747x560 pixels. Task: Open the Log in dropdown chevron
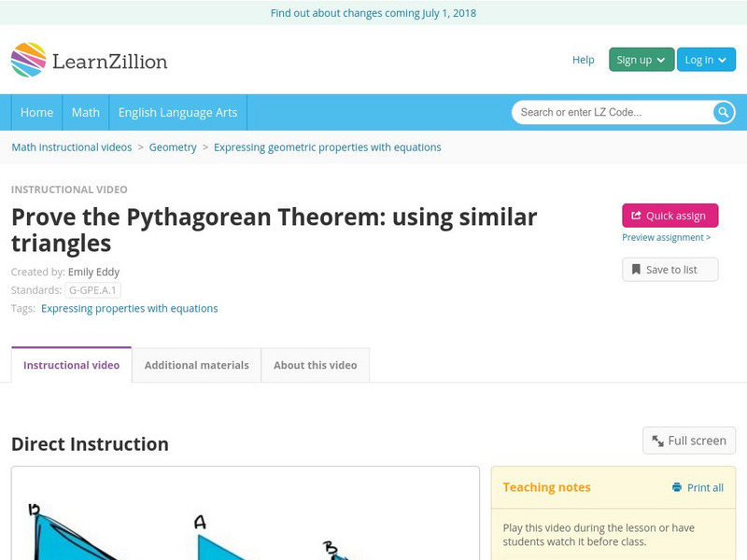point(720,59)
